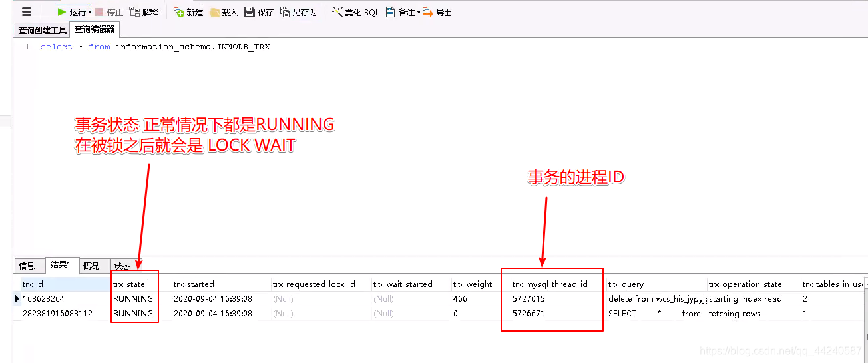Create new query with 新建
Screen dimensions: 868x363
(x=188, y=12)
